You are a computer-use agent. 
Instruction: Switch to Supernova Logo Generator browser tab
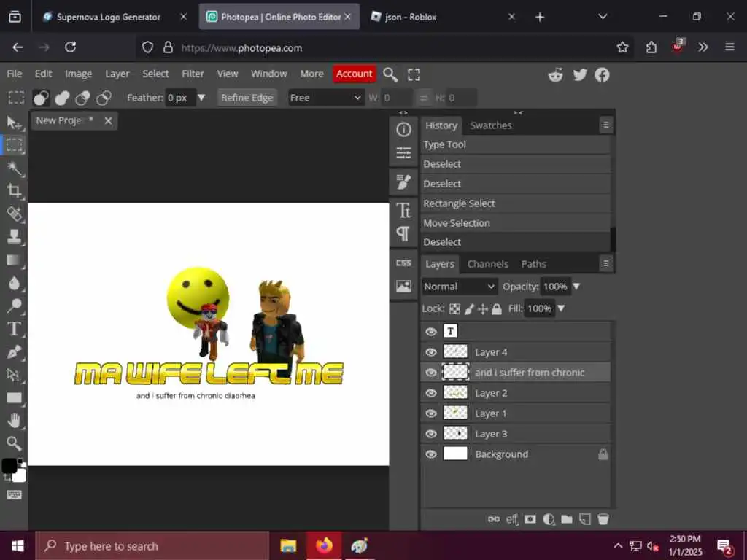(x=108, y=17)
